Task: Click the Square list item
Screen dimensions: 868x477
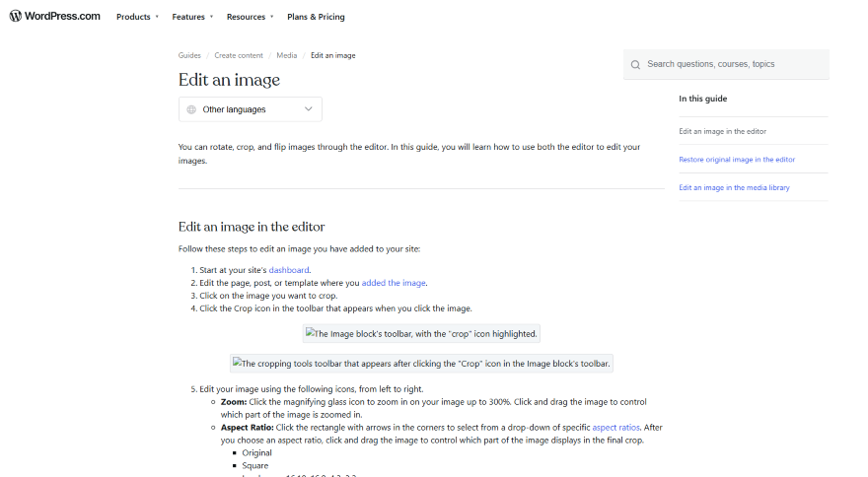Action: tap(255, 465)
